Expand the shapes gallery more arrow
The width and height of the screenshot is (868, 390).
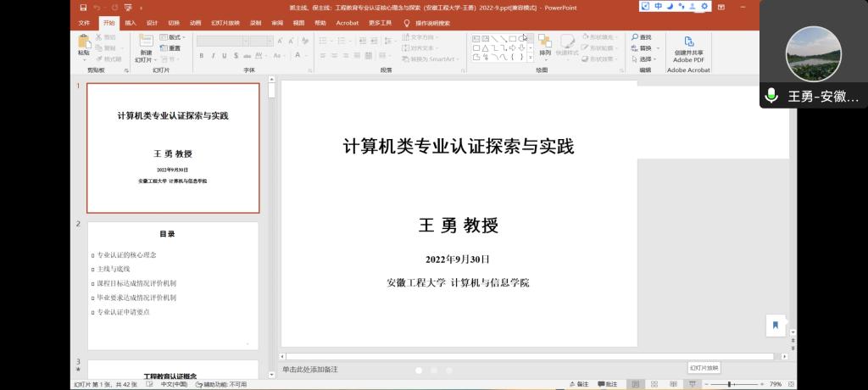531,58
